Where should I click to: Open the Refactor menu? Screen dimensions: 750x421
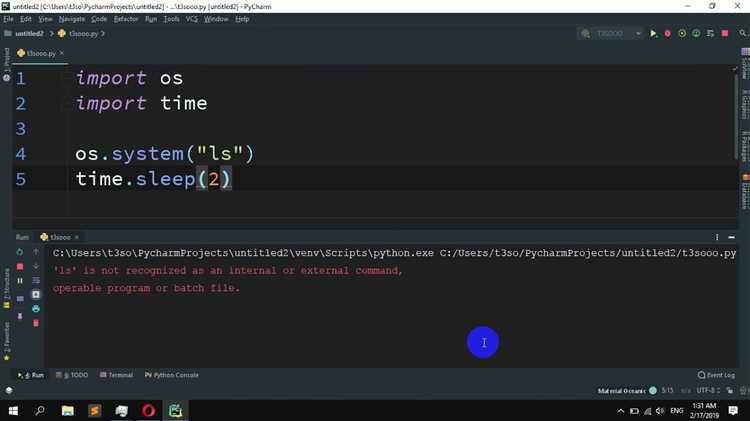pyautogui.click(x=126, y=19)
